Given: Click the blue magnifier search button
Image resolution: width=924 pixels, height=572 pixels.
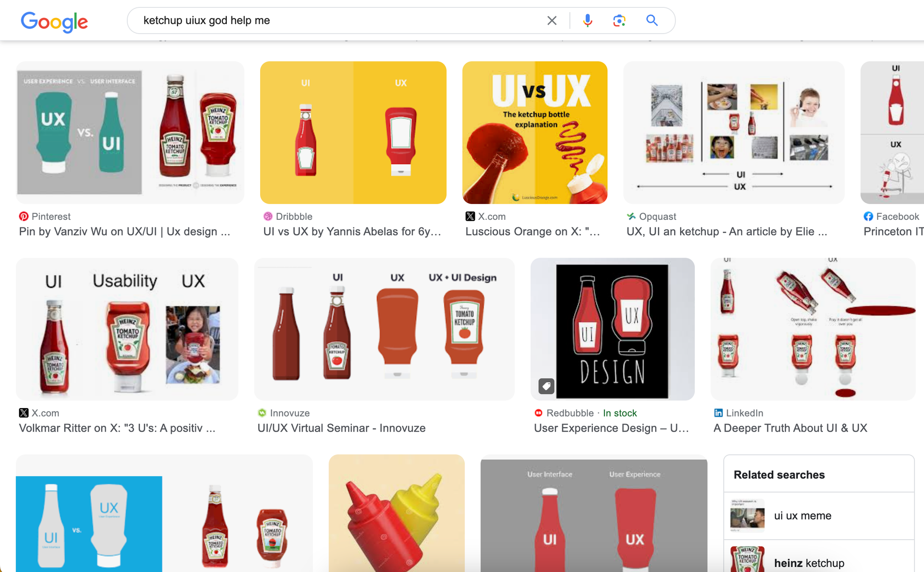Looking at the screenshot, I should tap(651, 20).
